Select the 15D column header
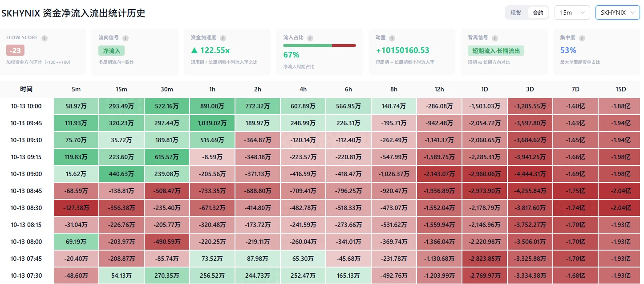644x284 pixels. 621,89
